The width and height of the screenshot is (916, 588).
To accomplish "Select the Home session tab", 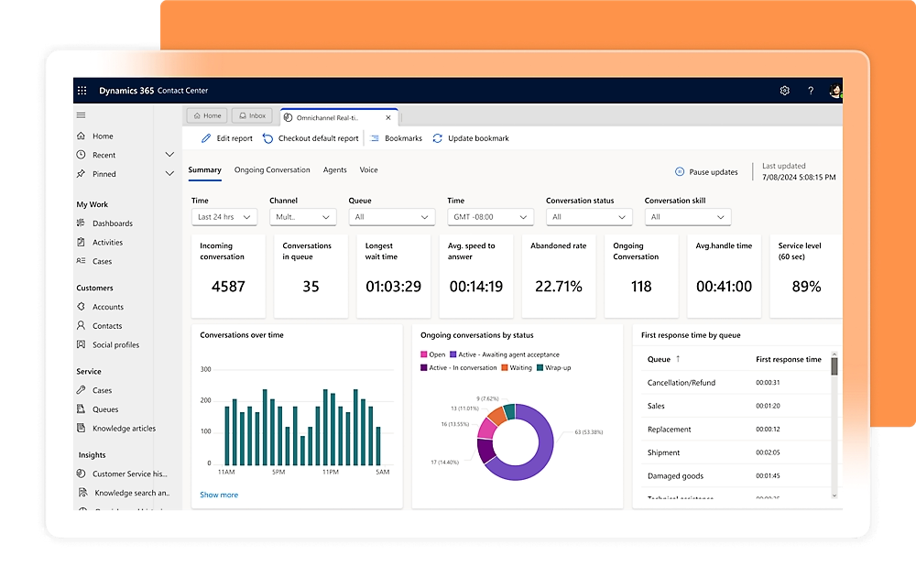I will tap(207, 115).
